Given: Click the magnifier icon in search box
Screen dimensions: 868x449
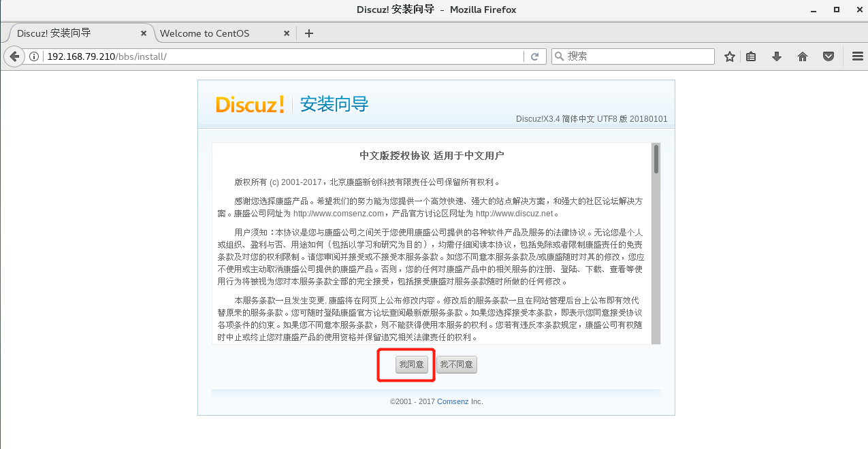Looking at the screenshot, I should click(x=559, y=56).
